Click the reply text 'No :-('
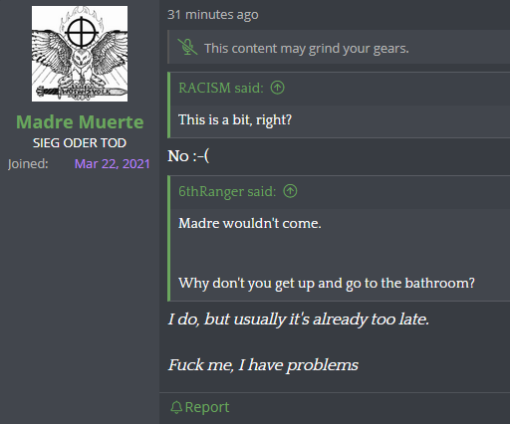Image resolution: width=510 pixels, height=424 pixels. (x=188, y=156)
